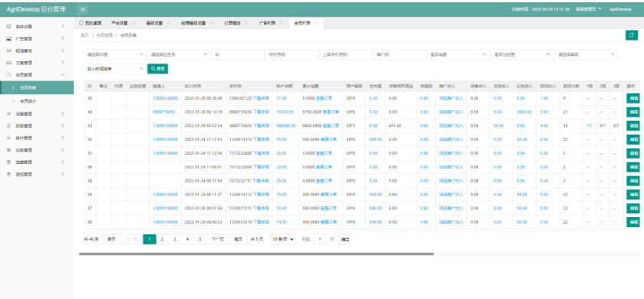The image size is (644, 299).
Task: Close the 广告列表 tab with its X
Action: 281,23
